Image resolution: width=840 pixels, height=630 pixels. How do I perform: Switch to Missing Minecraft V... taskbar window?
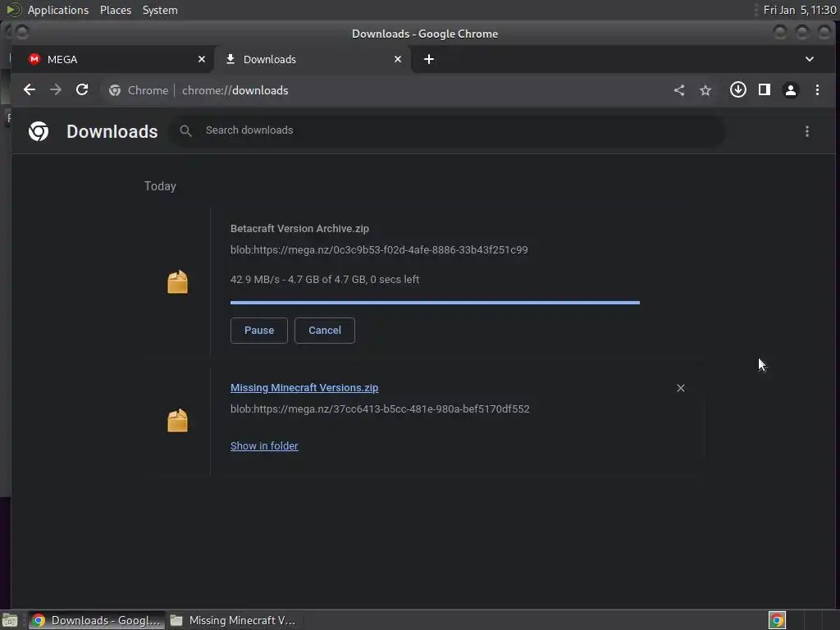(x=234, y=620)
